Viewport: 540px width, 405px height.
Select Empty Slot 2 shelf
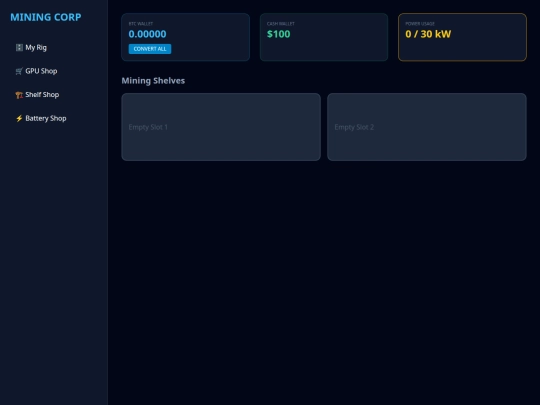[427, 127]
